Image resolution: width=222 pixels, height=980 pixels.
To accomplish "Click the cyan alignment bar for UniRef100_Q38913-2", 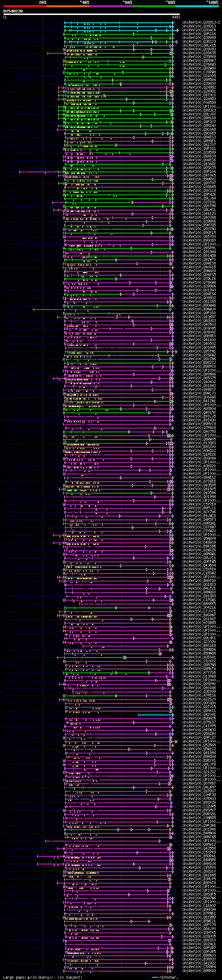I will (x=119, y=23).
